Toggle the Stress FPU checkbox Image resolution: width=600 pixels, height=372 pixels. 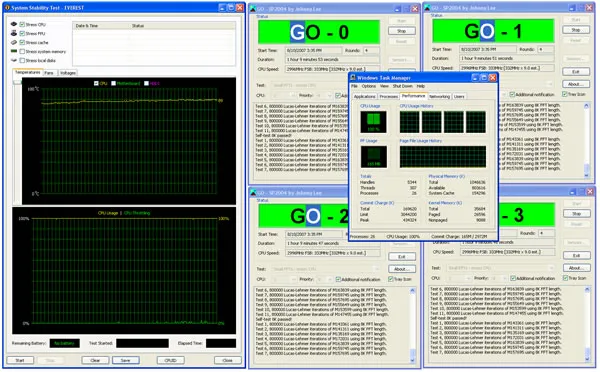[22, 33]
